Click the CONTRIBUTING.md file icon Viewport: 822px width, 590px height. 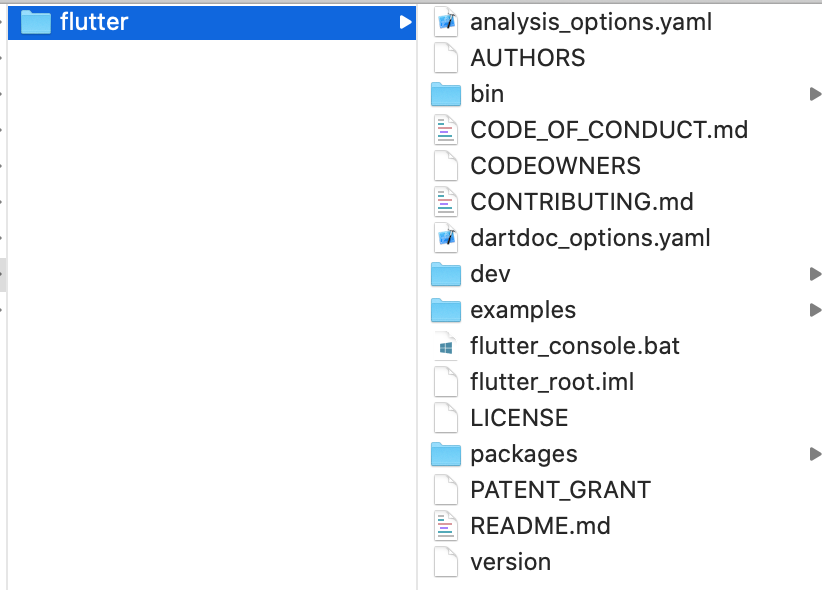pos(446,202)
